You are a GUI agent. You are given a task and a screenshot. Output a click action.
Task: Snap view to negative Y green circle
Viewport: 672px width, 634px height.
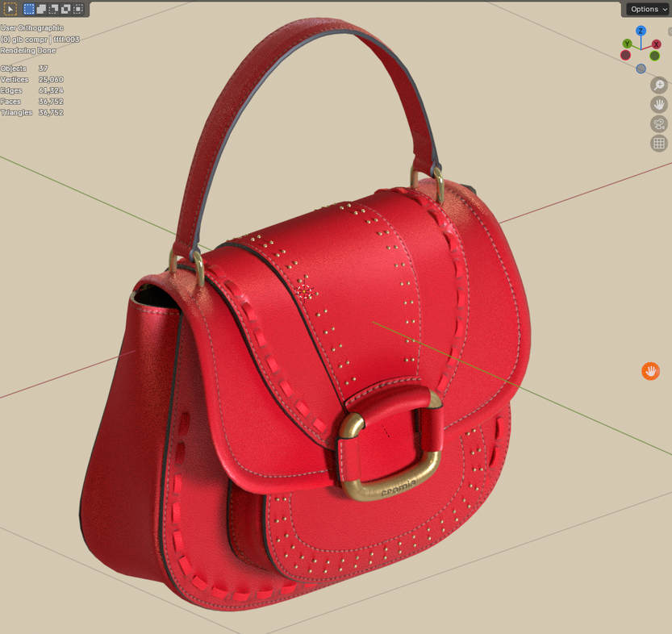pyautogui.click(x=654, y=56)
